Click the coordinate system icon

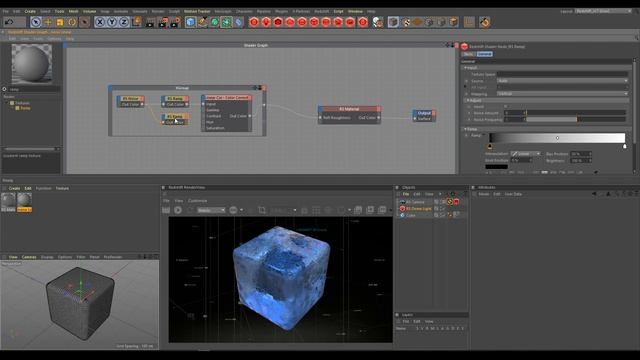(136, 22)
